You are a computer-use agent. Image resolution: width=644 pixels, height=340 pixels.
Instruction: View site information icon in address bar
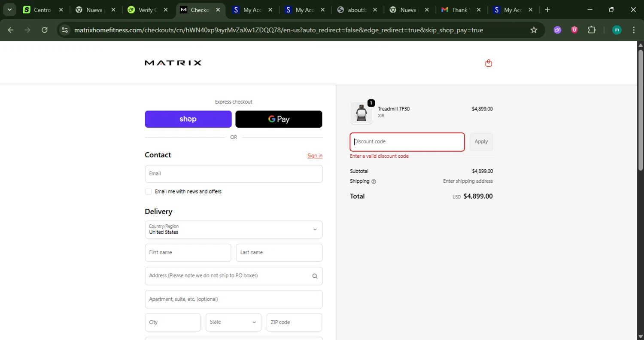point(65,30)
